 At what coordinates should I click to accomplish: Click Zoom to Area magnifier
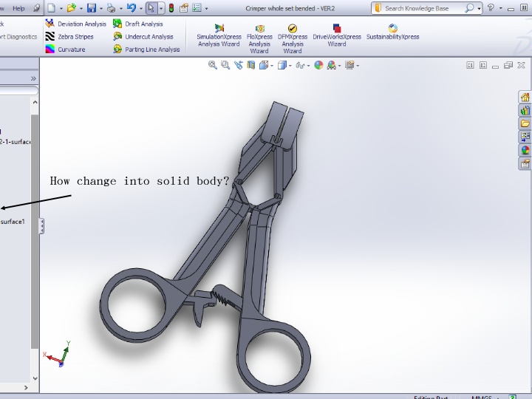tap(225, 65)
